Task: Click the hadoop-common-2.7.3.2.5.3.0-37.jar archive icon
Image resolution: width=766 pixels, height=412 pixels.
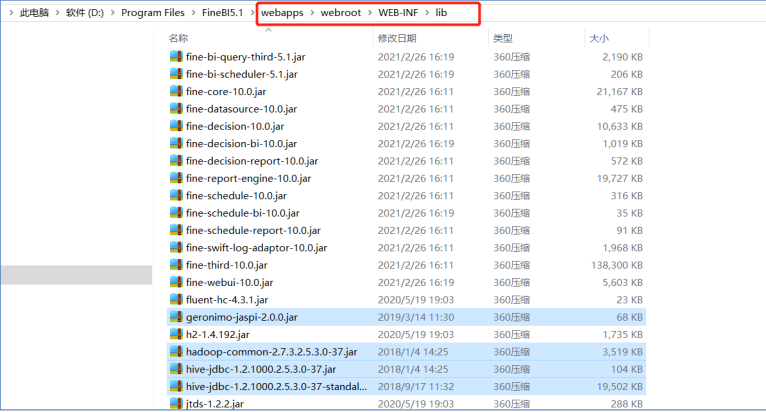Action: coord(176,351)
